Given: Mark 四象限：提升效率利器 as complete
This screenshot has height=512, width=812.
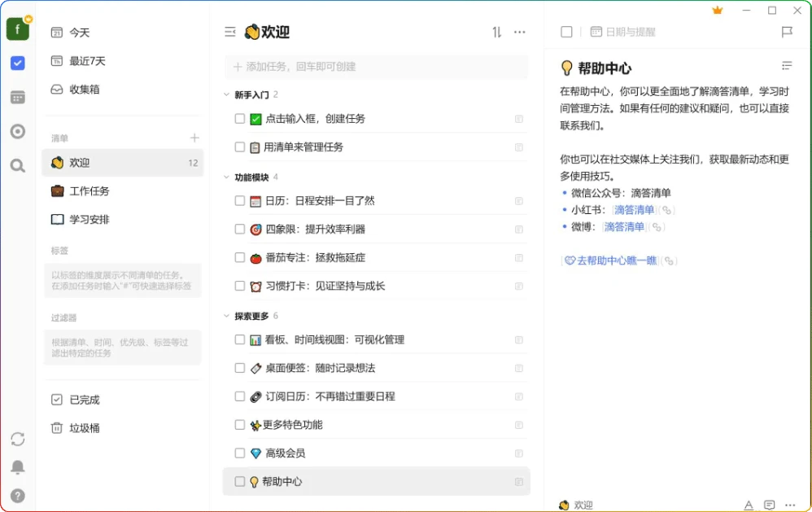Looking at the screenshot, I should 240,230.
